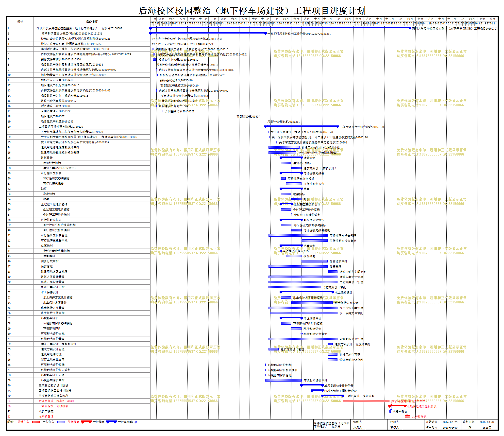Select task list row 建筑方案设计(初步设计)
Viewport: 504px width, 436px height.
[x=79, y=168]
